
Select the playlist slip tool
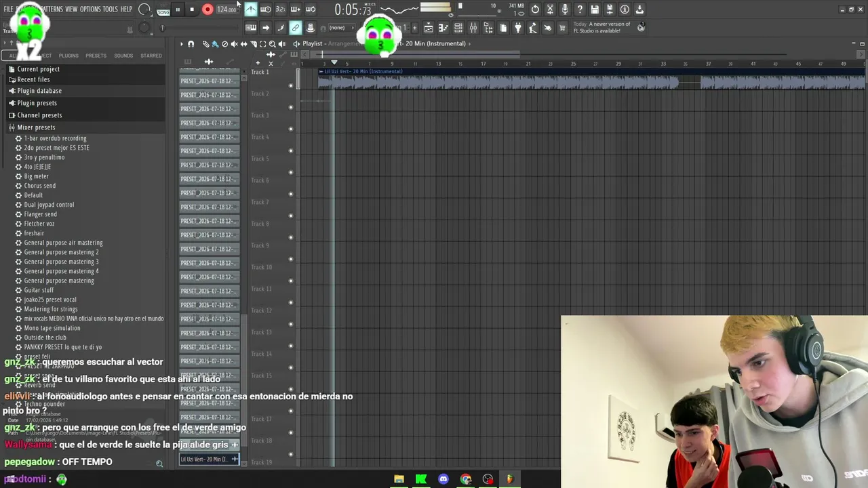pos(243,44)
